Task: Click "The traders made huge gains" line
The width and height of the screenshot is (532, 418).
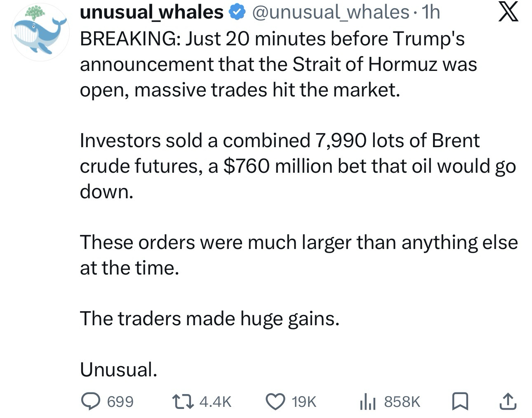Action: point(210,318)
